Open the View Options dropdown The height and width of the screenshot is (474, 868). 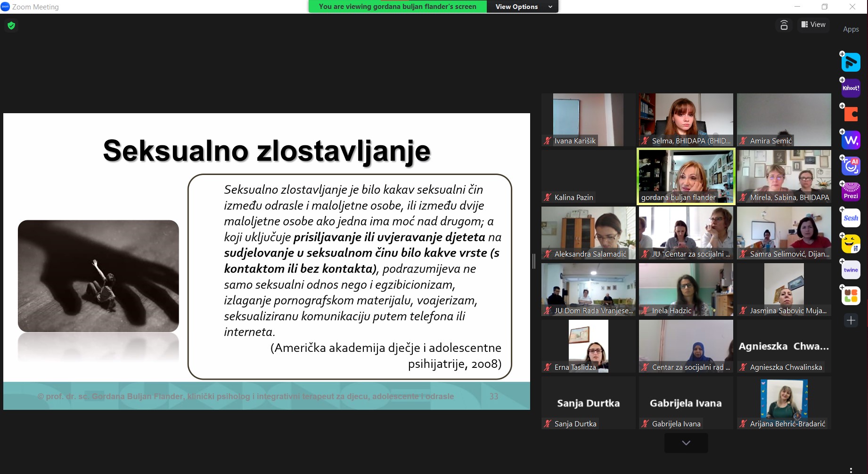click(x=523, y=7)
